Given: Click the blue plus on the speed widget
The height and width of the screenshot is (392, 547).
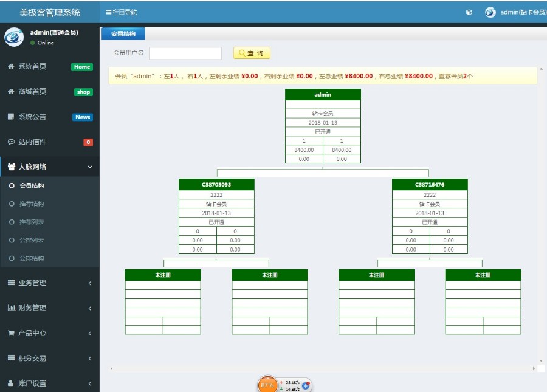Looking at the screenshot, I should [x=306, y=386].
